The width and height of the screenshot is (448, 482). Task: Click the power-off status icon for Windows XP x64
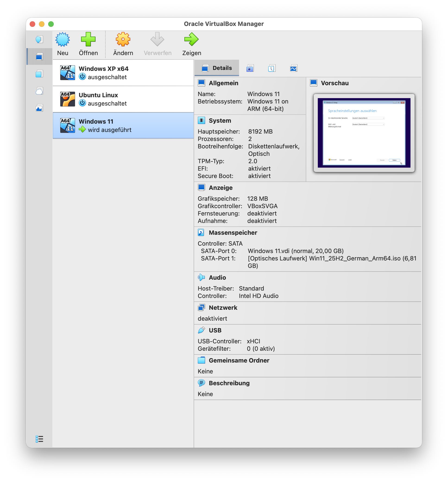point(82,77)
